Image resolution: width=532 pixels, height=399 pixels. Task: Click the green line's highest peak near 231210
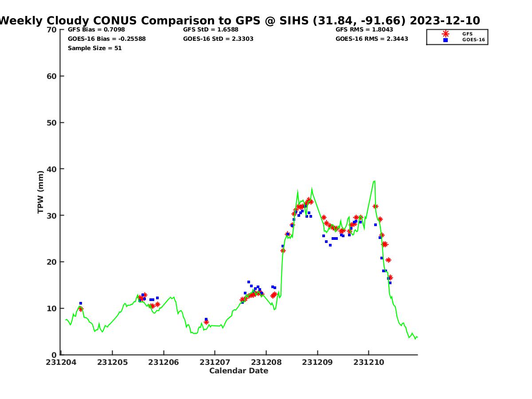(374, 181)
